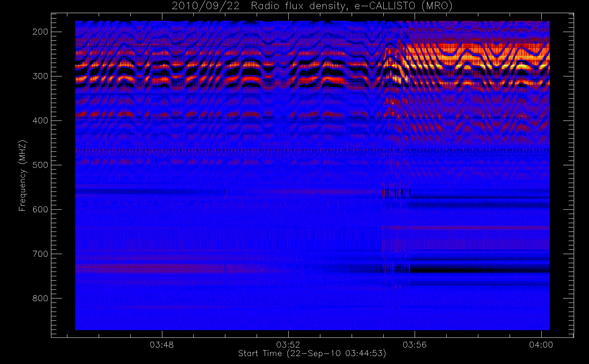The height and width of the screenshot is (364, 589).
Task: Click the 400 frequency tick label
Action: [x=40, y=120]
